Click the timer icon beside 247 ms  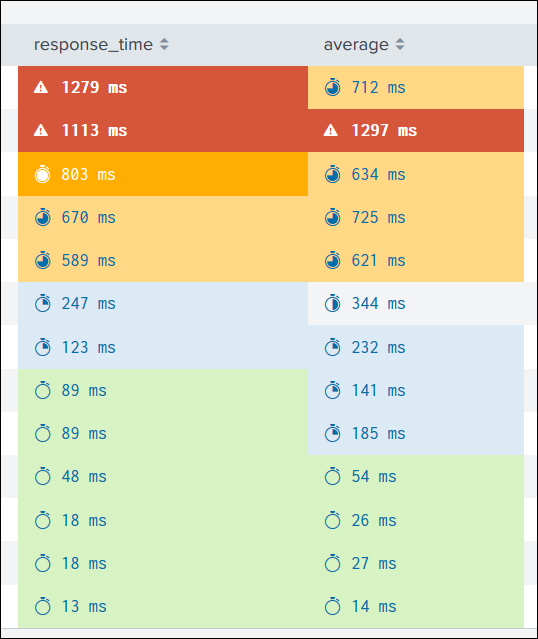[42, 303]
